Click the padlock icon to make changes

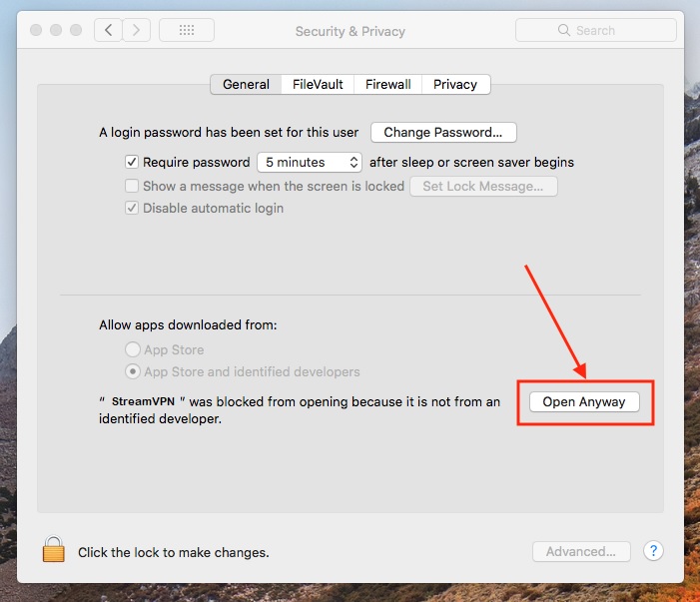(x=53, y=550)
